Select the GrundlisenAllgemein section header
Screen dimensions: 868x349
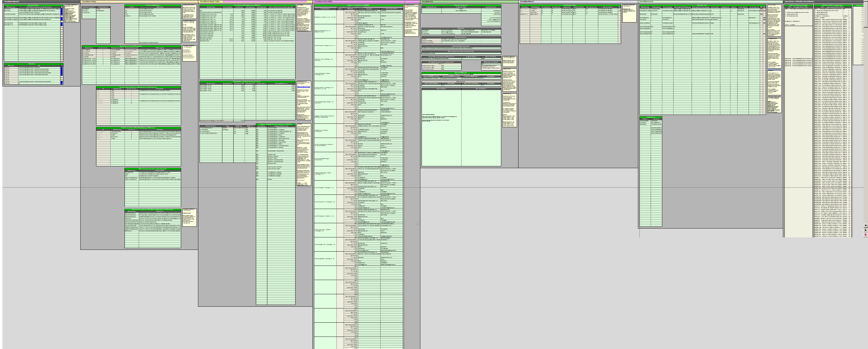[x=12, y=2]
